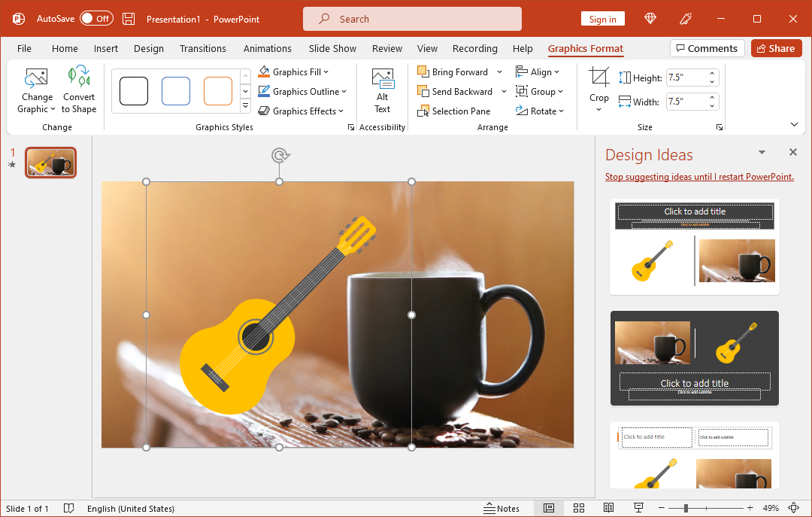The image size is (812, 517).
Task: Select the blue outline graphics style
Action: (176, 91)
